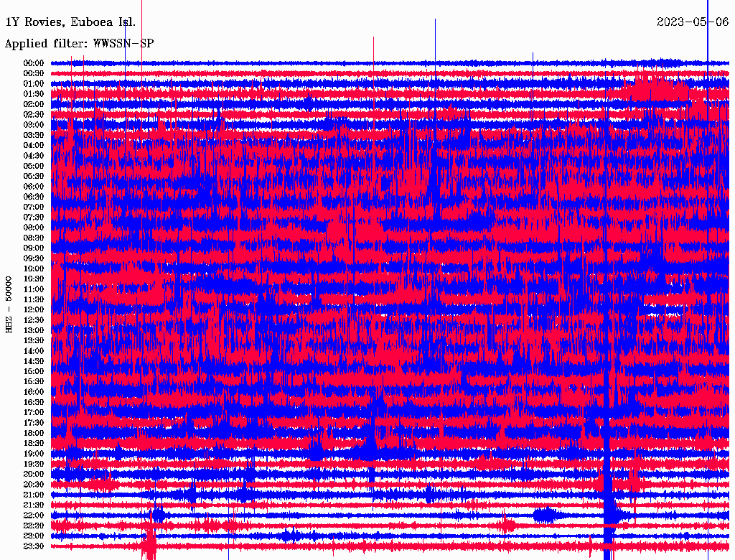Click the station title '1Y Rovies, Euboea Isl.'
Screen dimensions: 735x560
(x=70, y=22)
